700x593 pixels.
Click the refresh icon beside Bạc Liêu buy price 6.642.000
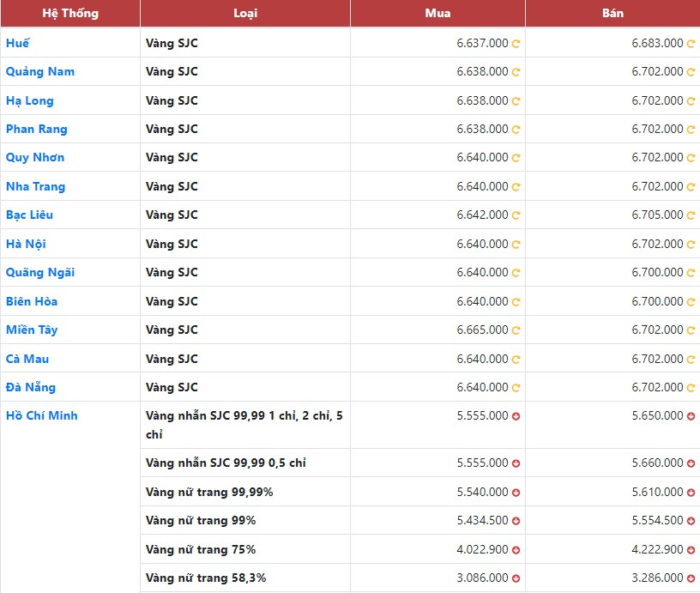516,215
